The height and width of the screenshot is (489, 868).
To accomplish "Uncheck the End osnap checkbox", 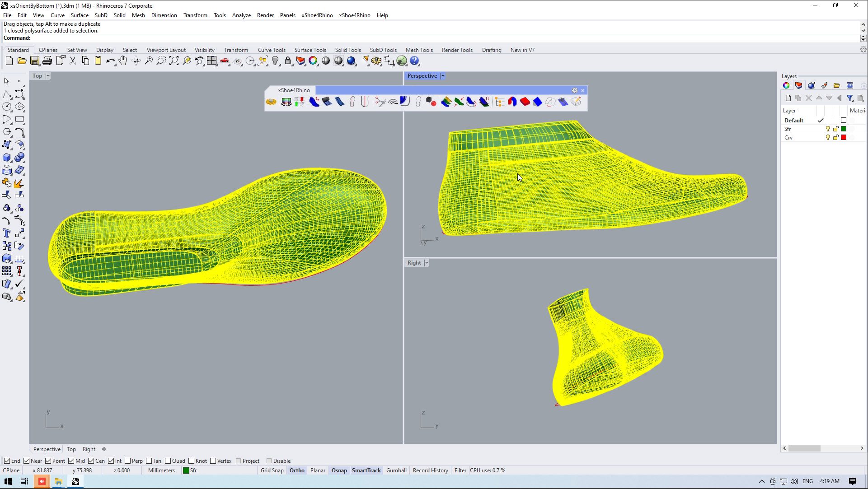I will click(x=7, y=461).
